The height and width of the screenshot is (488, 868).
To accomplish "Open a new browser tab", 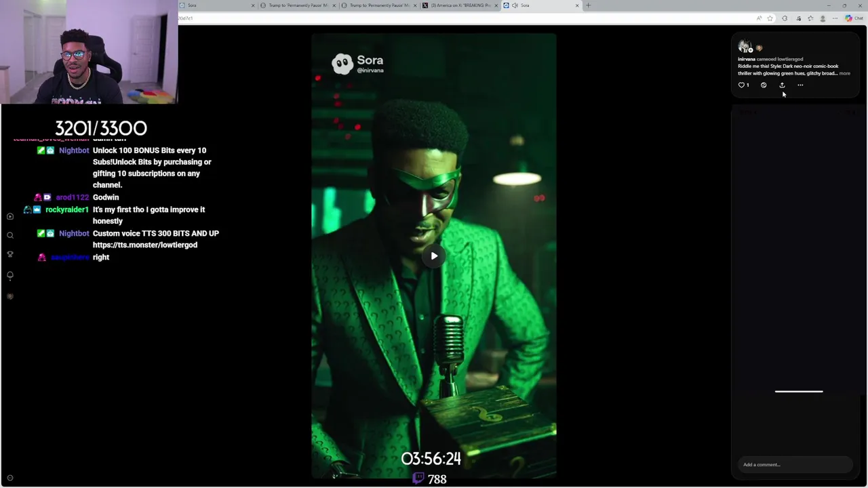I will (588, 5).
